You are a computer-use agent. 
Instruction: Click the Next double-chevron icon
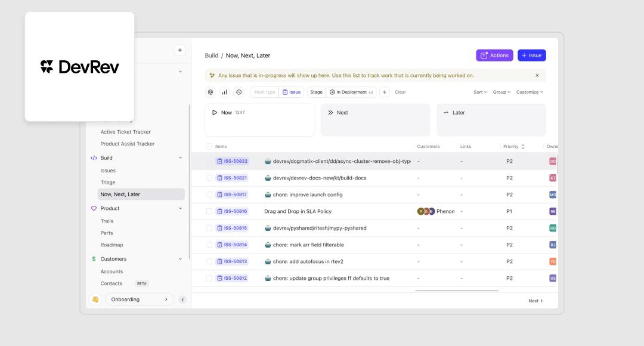[x=330, y=113]
